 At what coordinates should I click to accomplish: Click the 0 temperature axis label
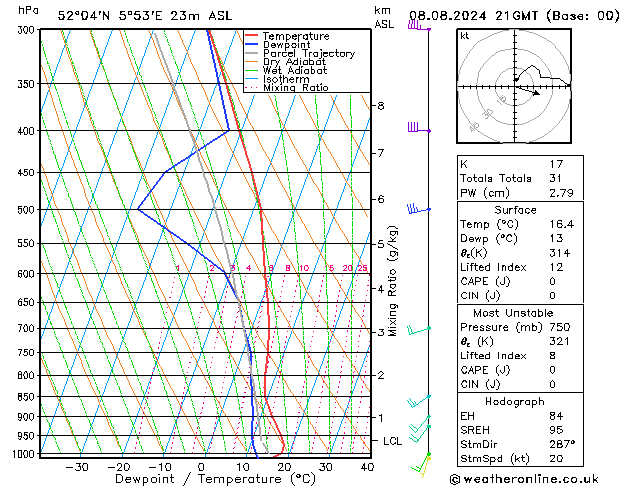(x=201, y=468)
